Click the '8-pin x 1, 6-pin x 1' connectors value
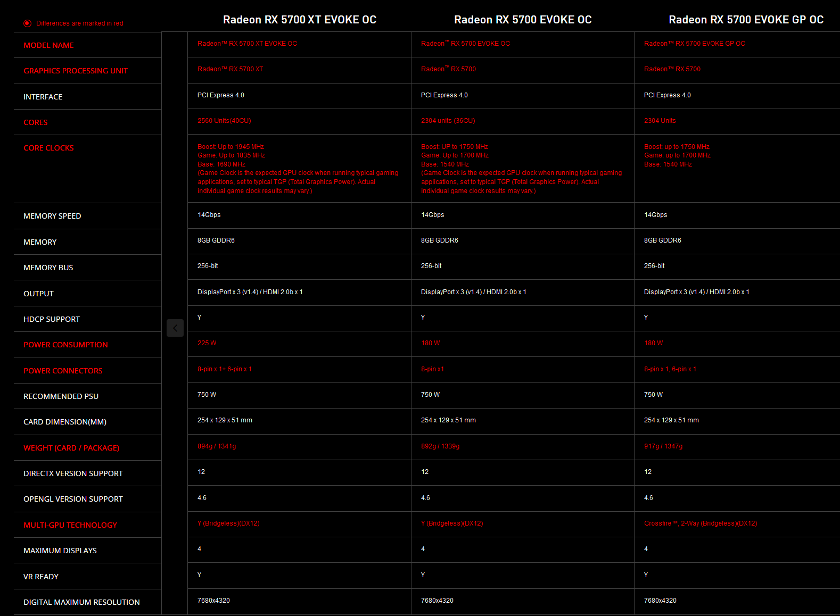 [670, 369]
